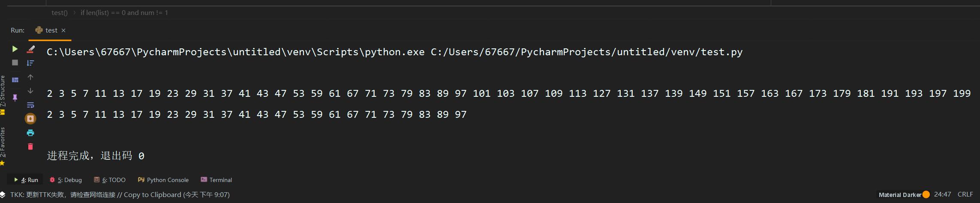Open the Python Console tab
Viewport: 980px width, 203px height.
click(163, 180)
